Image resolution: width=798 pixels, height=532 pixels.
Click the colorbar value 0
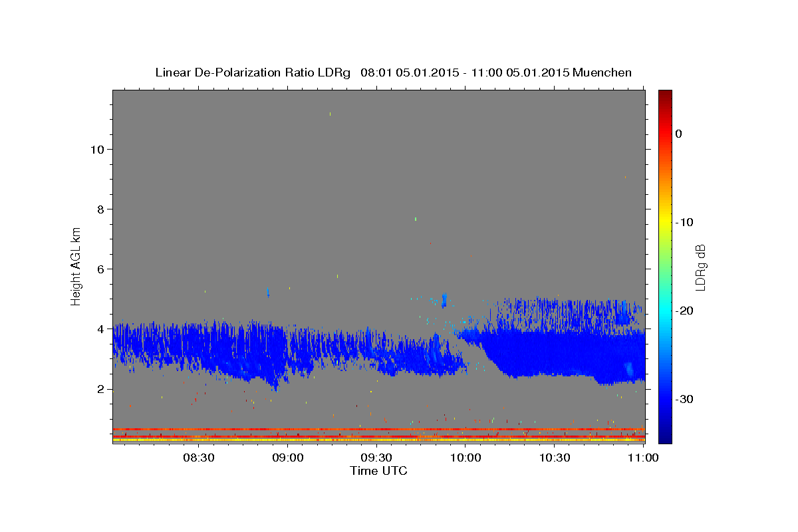pos(679,134)
